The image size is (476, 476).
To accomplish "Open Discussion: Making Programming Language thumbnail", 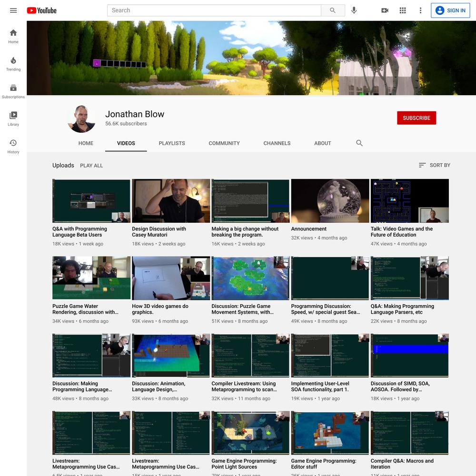I will tap(91, 356).
